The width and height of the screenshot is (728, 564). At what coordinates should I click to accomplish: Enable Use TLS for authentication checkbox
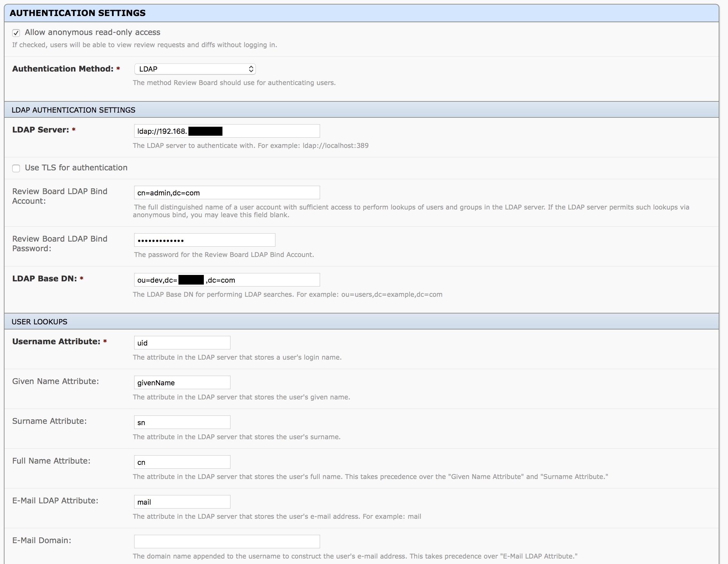[x=16, y=168]
